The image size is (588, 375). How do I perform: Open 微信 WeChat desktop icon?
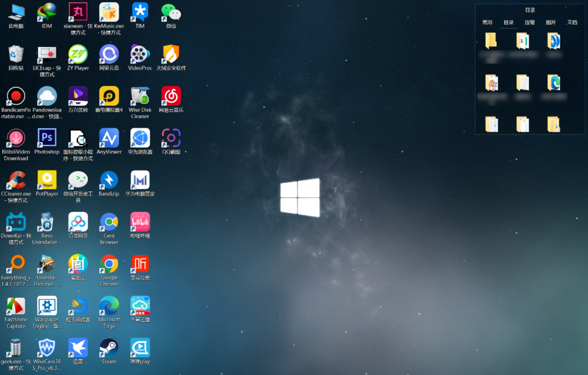[x=171, y=13]
